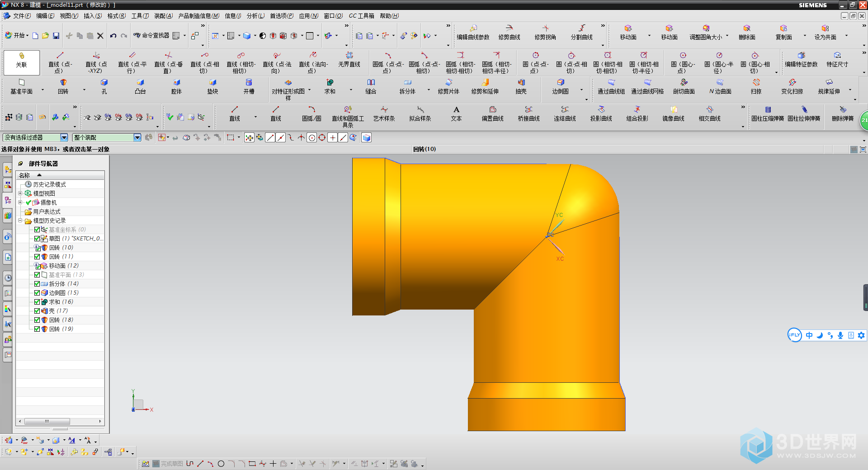Uncheck the 基准平面 (13) feature
This screenshot has width=868, height=470.
point(37,274)
